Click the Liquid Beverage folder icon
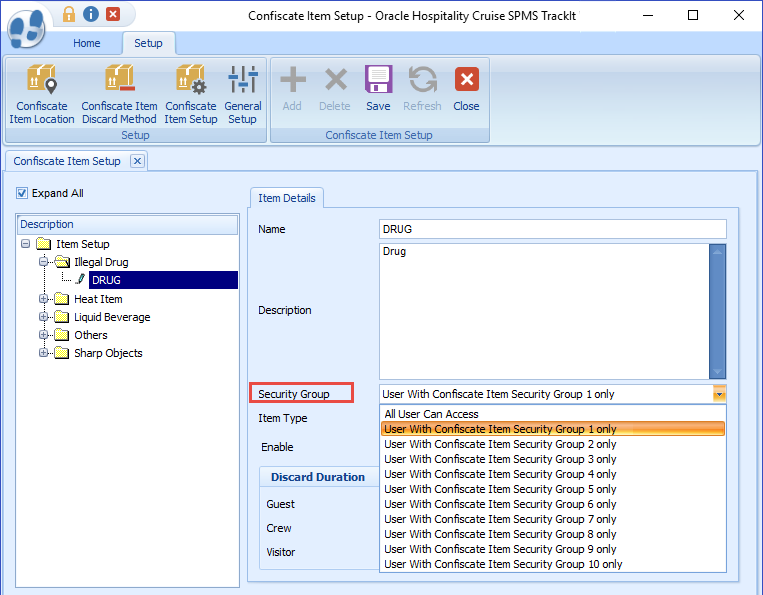Screen dimensions: 763x595 [61, 317]
